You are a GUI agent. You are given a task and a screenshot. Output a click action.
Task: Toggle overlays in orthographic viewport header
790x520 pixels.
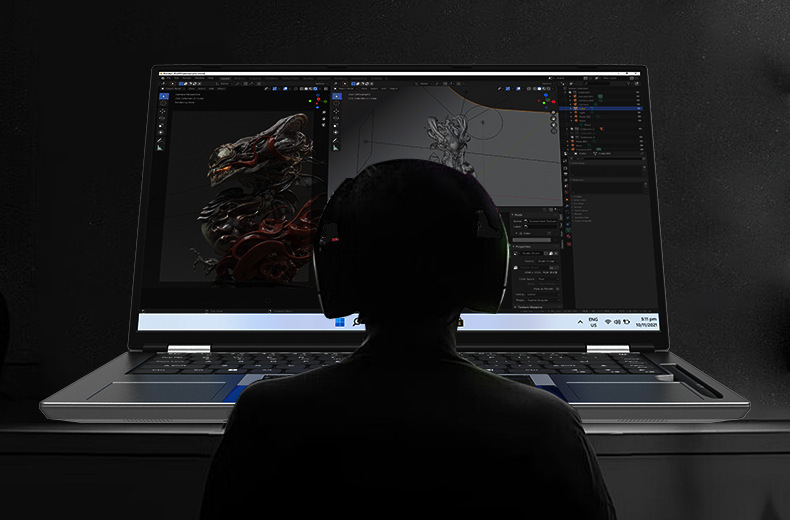518,89
